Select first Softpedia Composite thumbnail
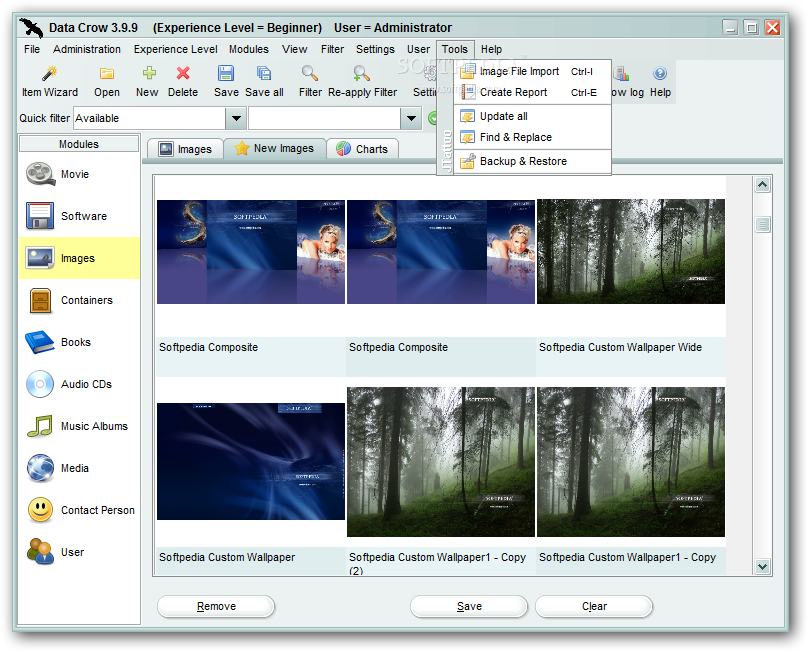The height and width of the screenshot is (652, 809). click(251, 252)
